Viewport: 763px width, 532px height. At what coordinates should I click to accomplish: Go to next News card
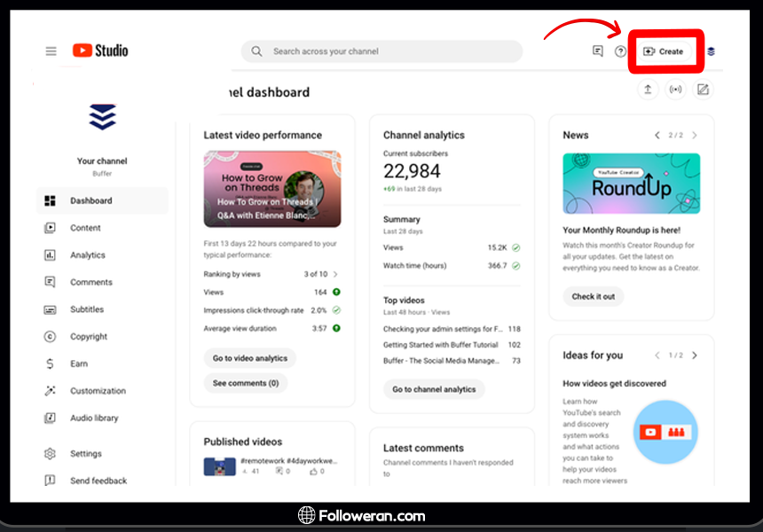(694, 136)
